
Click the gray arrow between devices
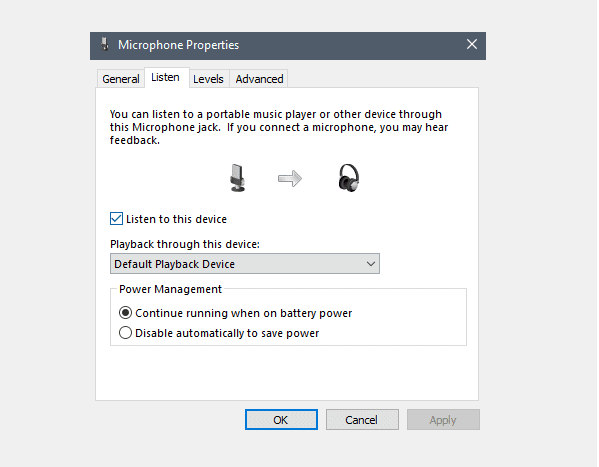(290, 178)
